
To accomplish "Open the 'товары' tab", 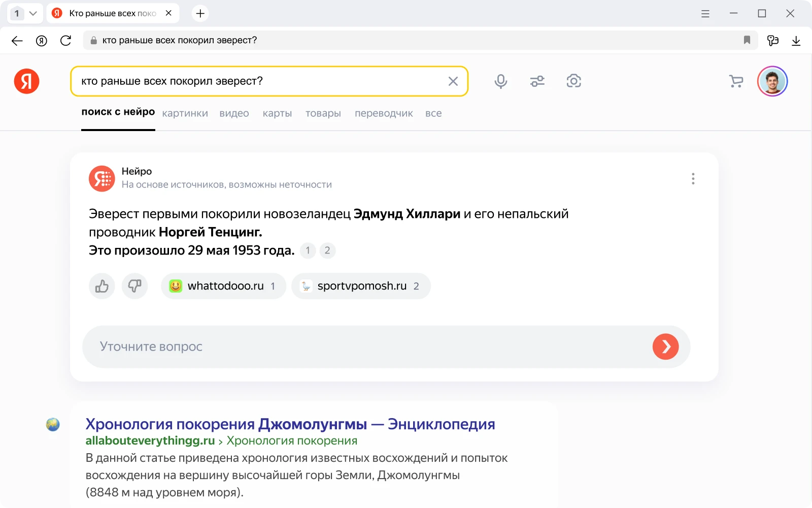I will [323, 113].
